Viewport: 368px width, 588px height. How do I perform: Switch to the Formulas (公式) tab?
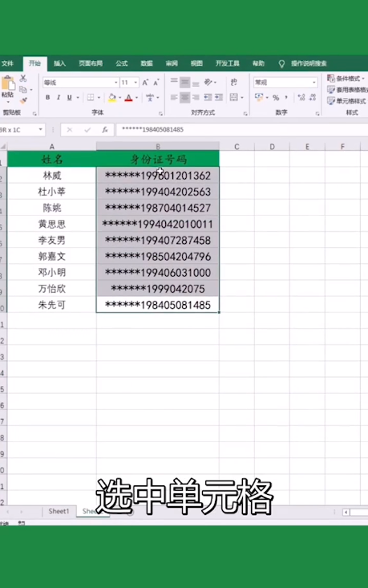tap(121, 63)
